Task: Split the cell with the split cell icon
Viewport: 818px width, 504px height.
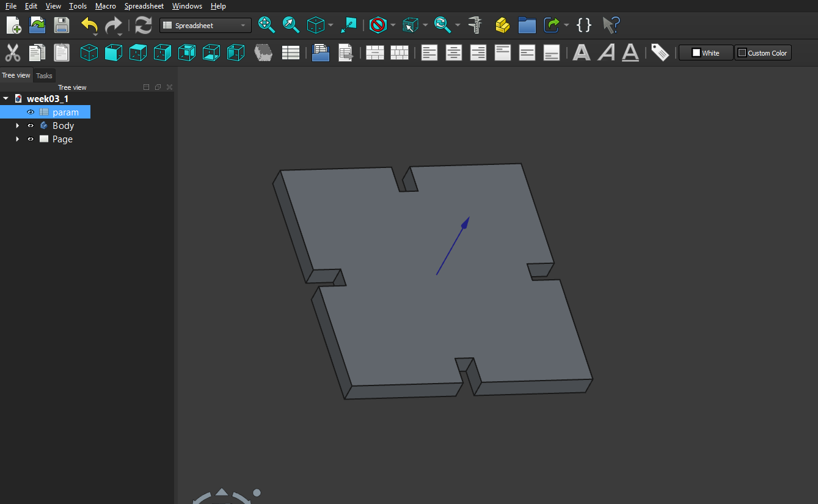Action: point(400,53)
